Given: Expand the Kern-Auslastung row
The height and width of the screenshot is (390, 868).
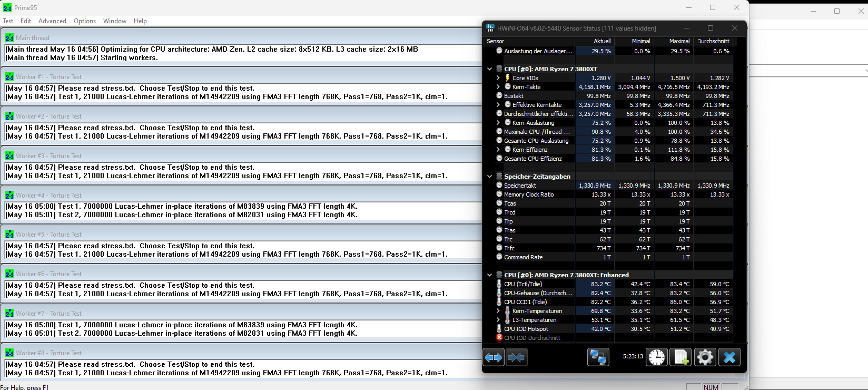Looking at the screenshot, I should click(x=498, y=123).
